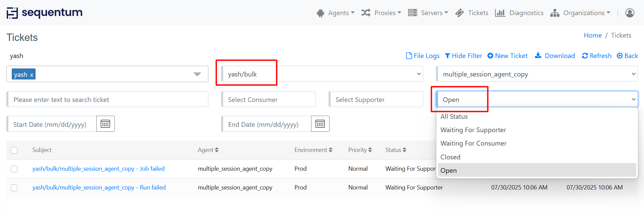
Task: Open the Run failed ticket link
Action: pyautogui.click(x=99, y=187)
